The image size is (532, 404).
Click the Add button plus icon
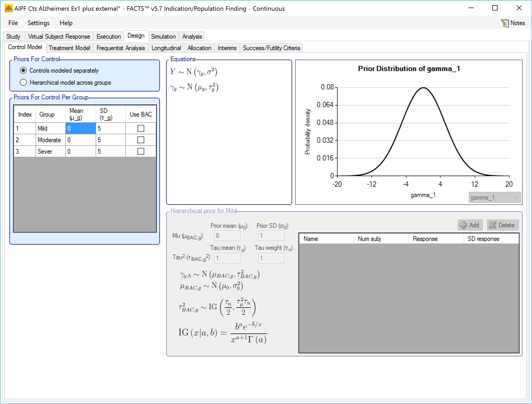[x=463, y=225]
